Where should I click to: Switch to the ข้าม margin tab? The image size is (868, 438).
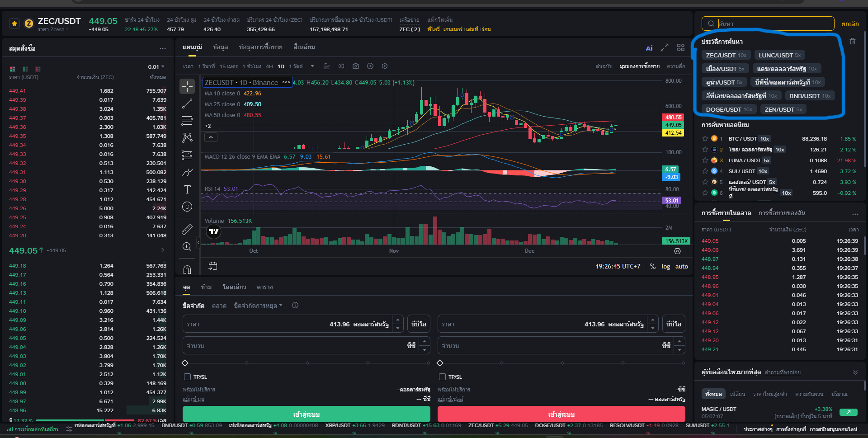tap(206, 287)
